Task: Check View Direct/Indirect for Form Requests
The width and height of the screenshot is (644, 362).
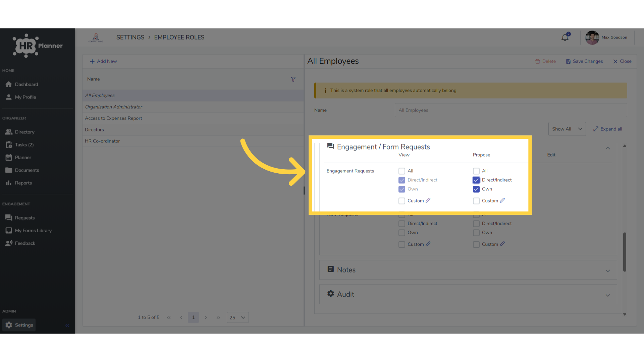Action: (401, 224)
